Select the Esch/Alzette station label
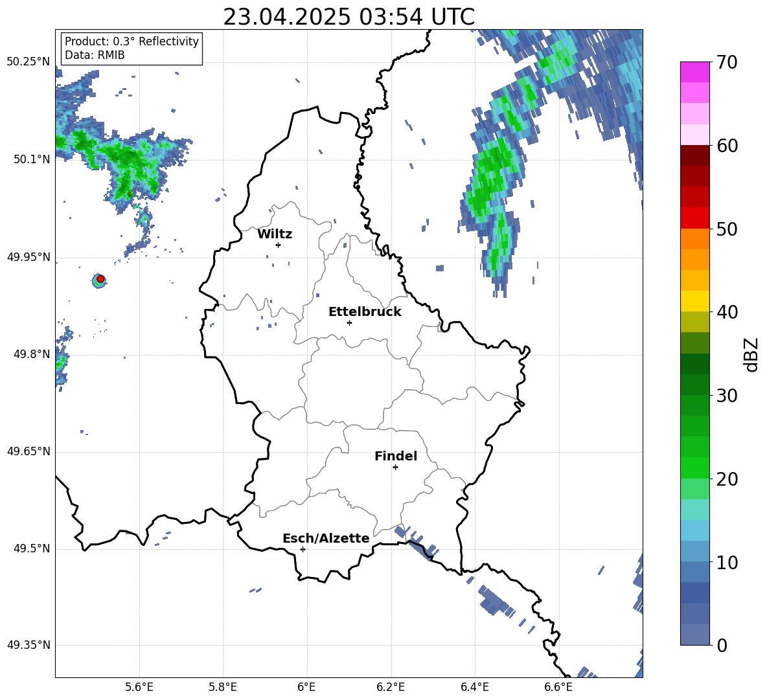This screenshot has height=700, width=767. point(326,538)
